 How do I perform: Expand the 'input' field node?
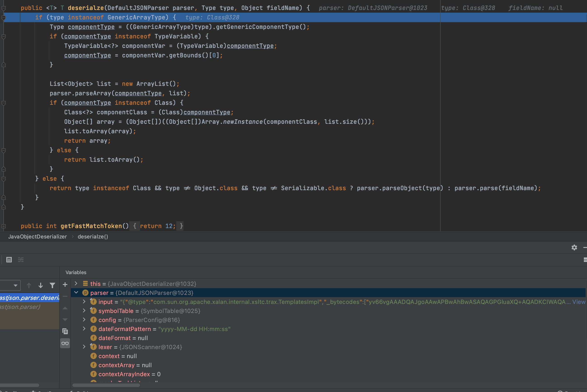pyautogui.click(x=84, y=301)
